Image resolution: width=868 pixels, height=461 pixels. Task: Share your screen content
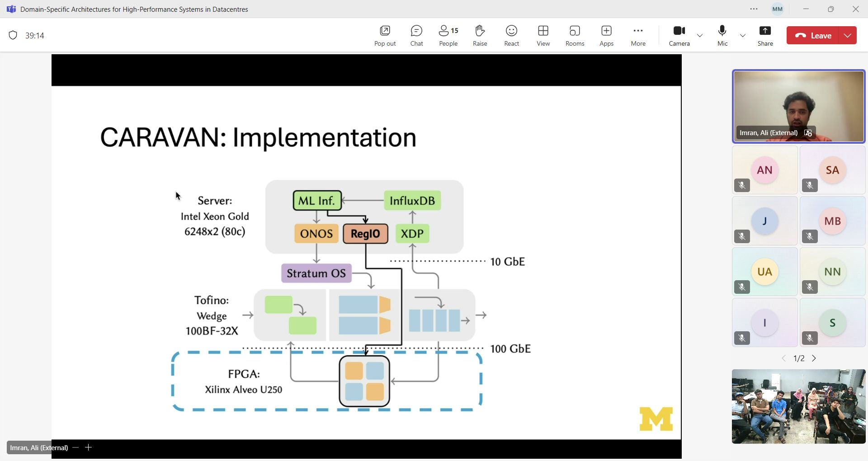[x=765, y=36]
